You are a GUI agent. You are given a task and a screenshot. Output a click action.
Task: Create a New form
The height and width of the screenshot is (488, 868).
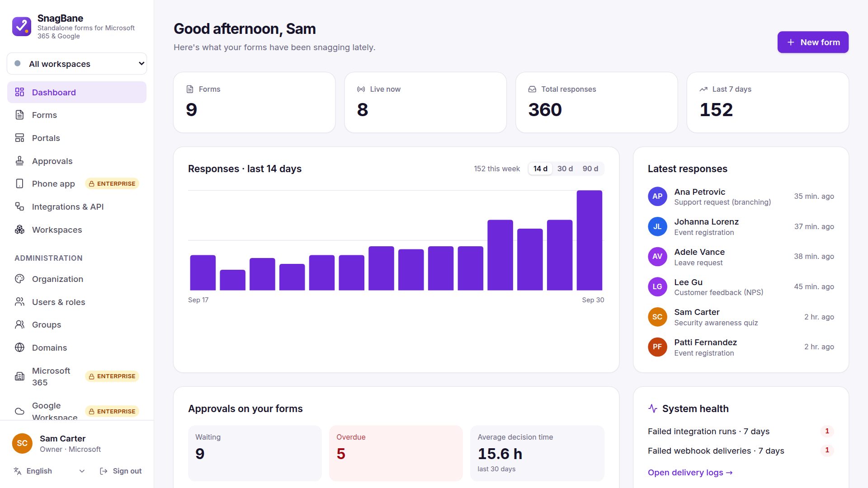tap(813, 42)
